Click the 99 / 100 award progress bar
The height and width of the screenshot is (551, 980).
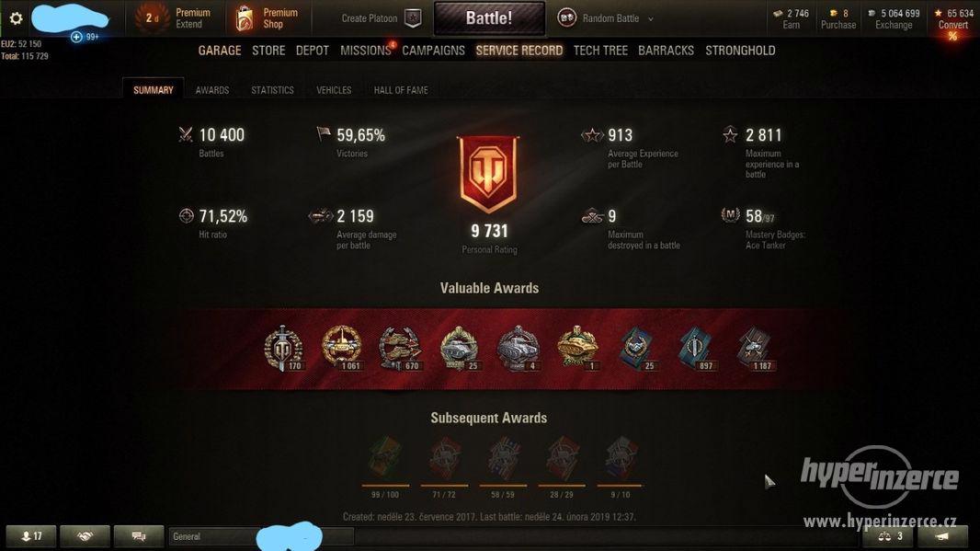385,485
